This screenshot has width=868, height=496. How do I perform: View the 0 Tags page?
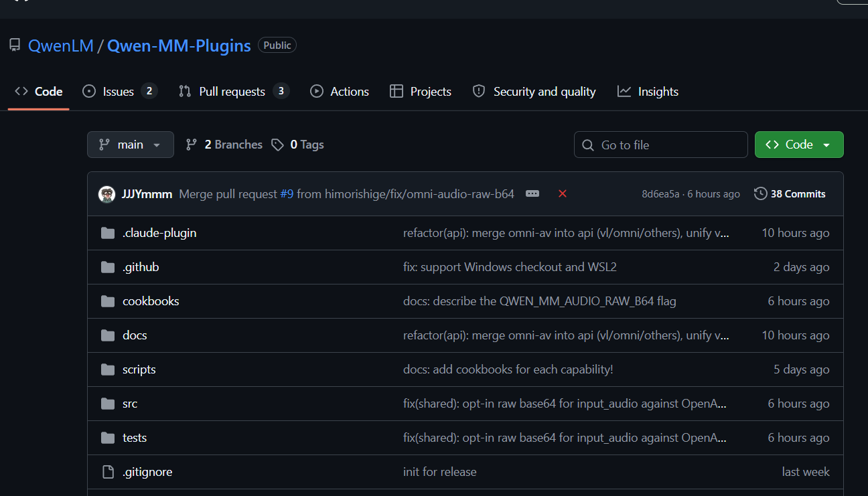(x=298, y=145)
